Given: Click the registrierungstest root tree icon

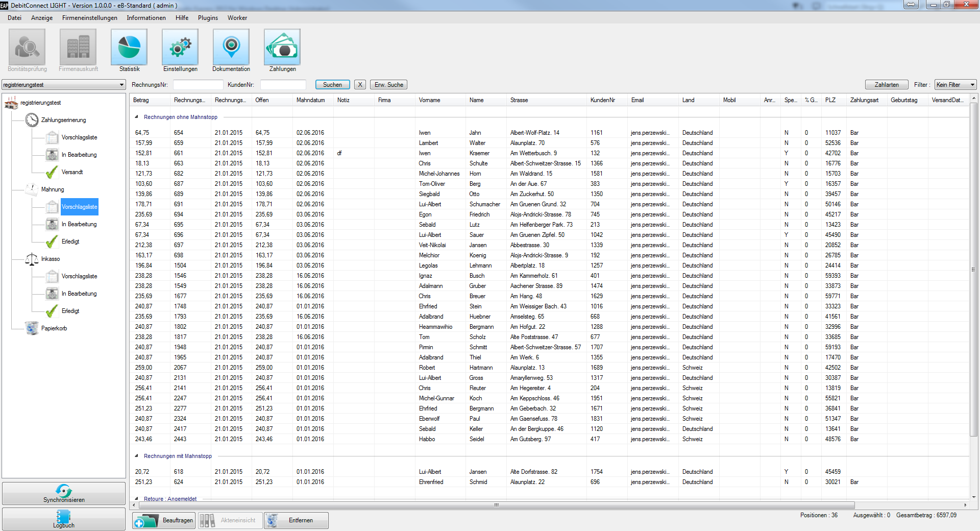Looking at the screenshot, I should [11, 103].
